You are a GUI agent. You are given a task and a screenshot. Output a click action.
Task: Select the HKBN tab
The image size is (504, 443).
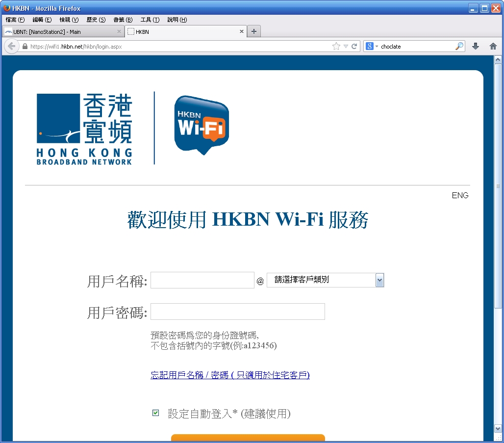pos(186,31)
